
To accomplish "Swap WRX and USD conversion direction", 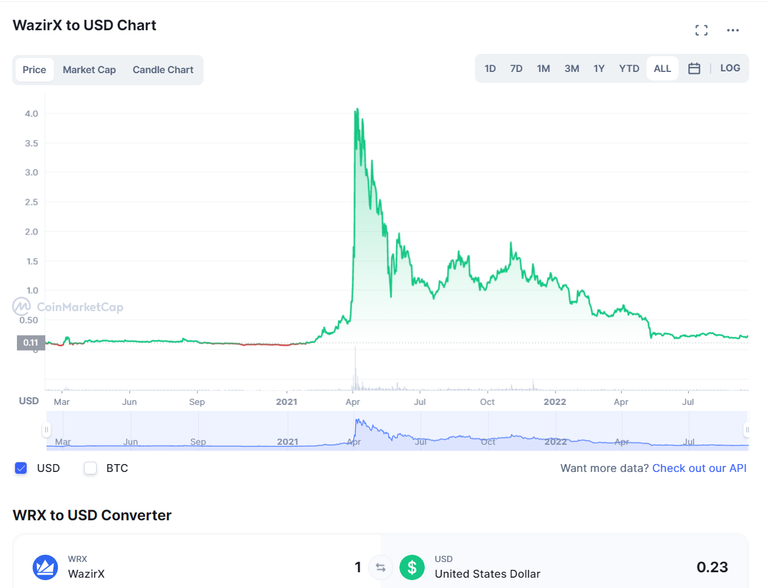I will pos(381,567).
